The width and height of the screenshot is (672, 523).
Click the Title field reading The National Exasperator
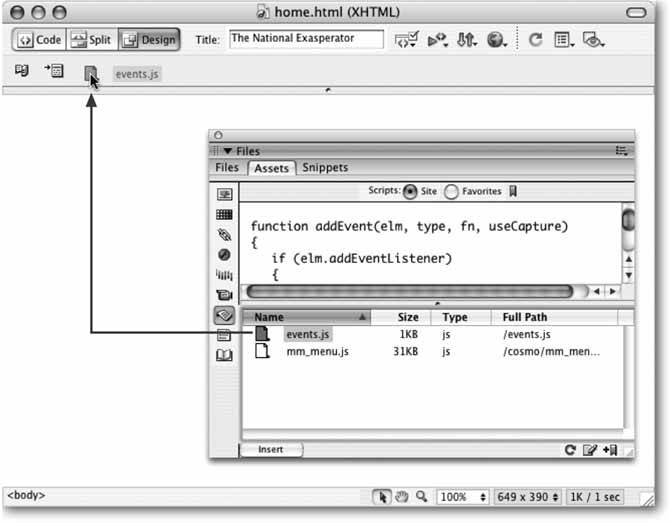click(306, 39)
